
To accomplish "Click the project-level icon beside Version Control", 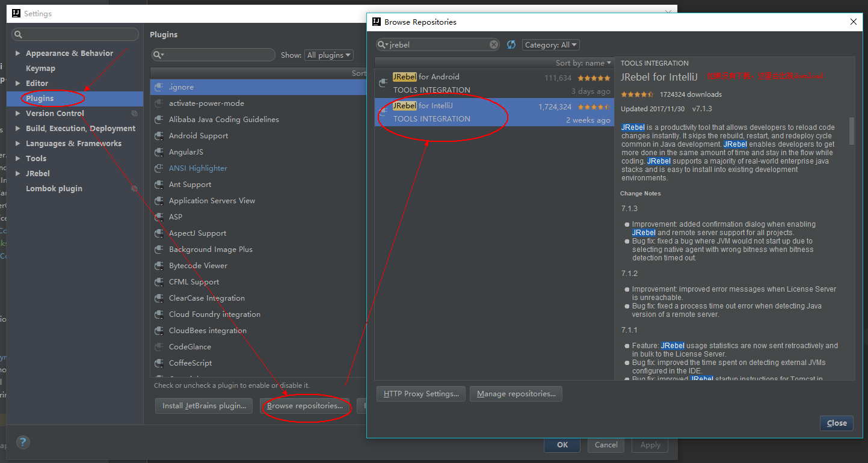I will 134,113.
